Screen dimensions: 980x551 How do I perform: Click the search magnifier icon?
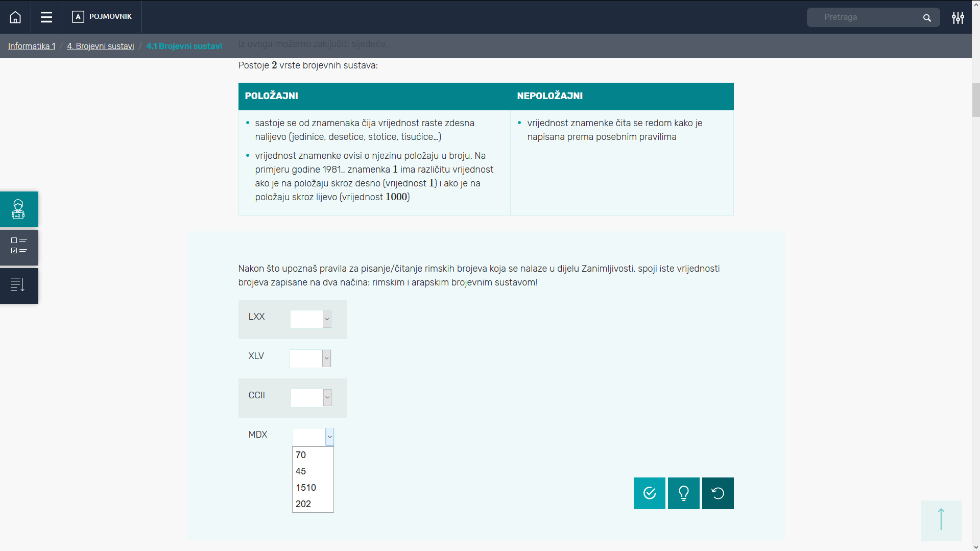[927, 18]
